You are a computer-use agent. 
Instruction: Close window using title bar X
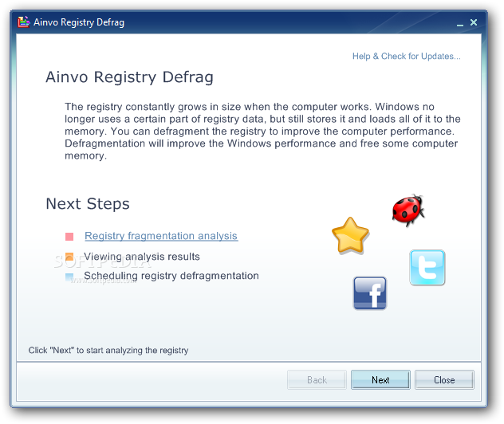[474, 22]
